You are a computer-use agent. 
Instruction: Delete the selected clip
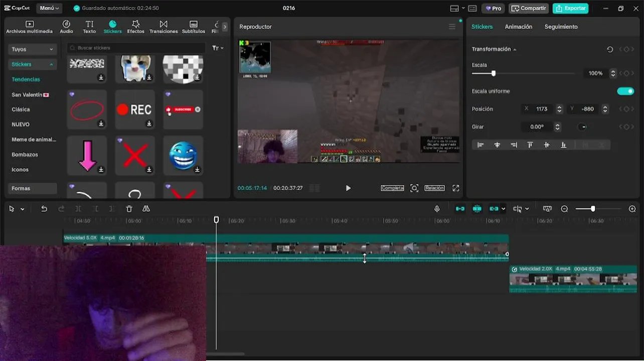(x=129, y=209)
